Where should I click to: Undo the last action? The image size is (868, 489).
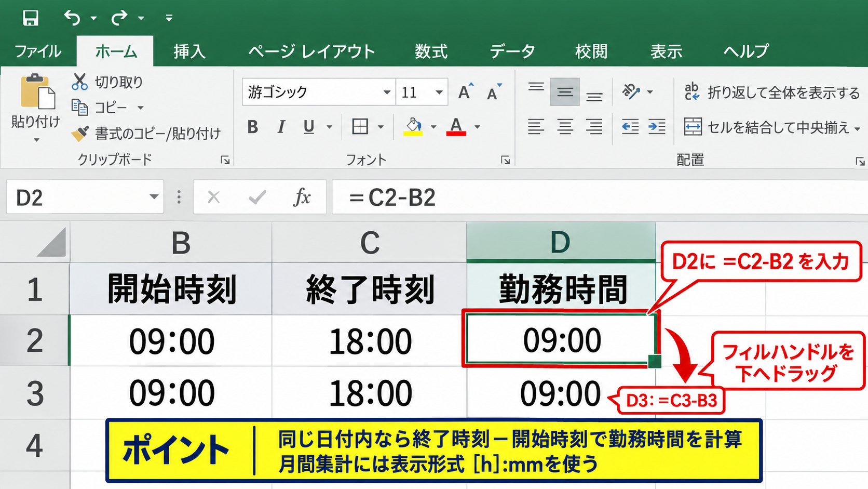tap(72, 18)
